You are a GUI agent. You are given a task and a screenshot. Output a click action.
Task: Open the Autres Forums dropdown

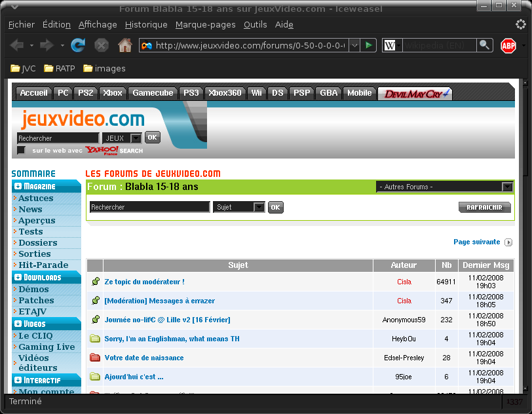coord(507,187)
